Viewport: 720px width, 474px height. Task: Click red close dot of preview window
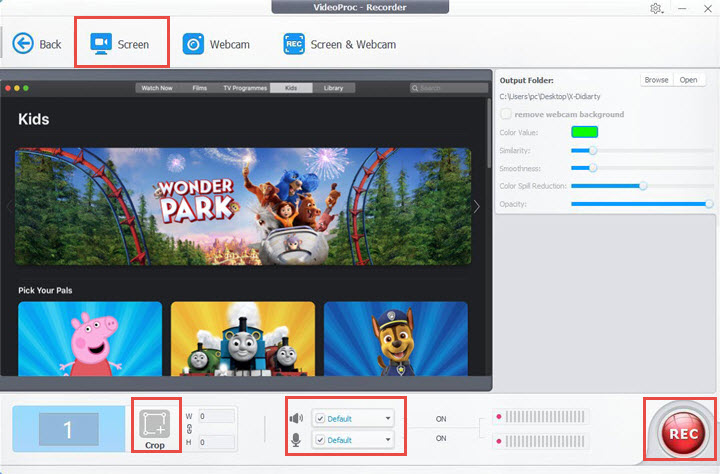click(8, 88)
